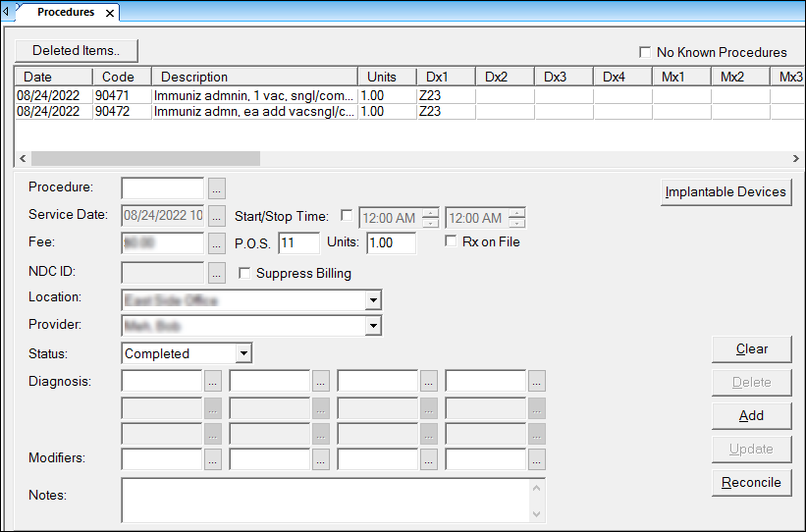Screen dimensions: 806x532
Task: Open lookup for first Diagnosis field
Action: [x=213, y=382]
